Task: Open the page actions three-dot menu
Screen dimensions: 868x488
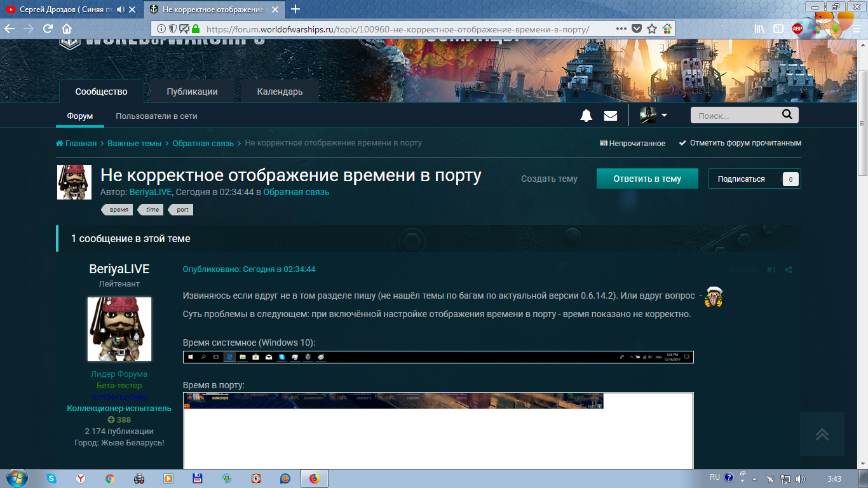Action: [621, 29]
